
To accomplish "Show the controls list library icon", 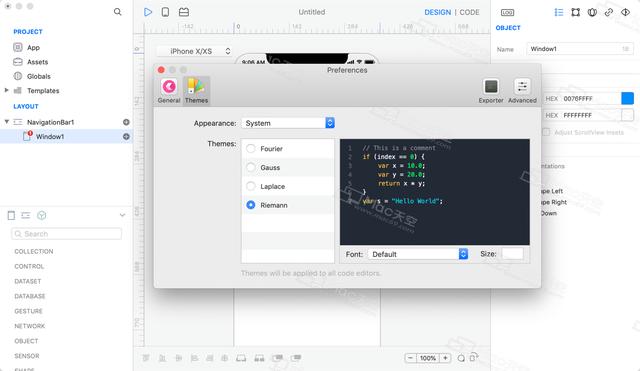I will [x=26, y=215].
